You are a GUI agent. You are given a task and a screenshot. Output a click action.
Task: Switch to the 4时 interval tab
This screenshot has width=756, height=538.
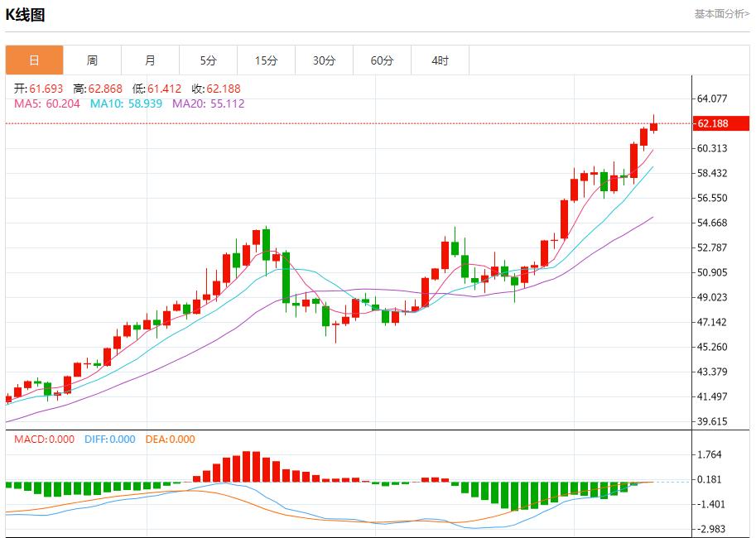pos(440,60)
